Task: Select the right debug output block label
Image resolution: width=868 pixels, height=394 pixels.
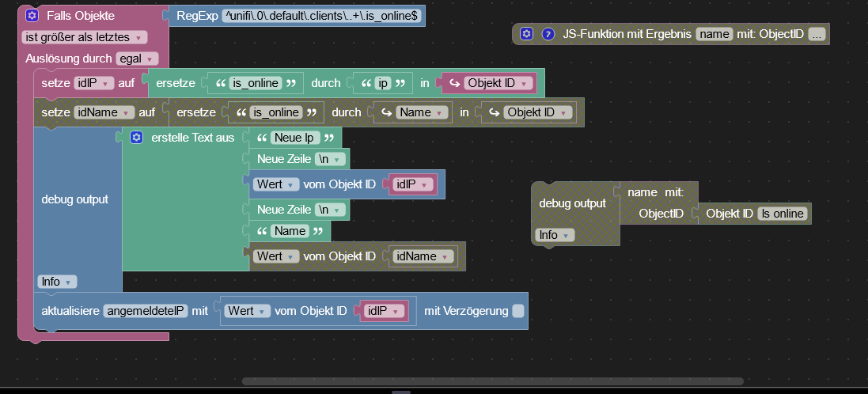Action: [x=572, y=203]
